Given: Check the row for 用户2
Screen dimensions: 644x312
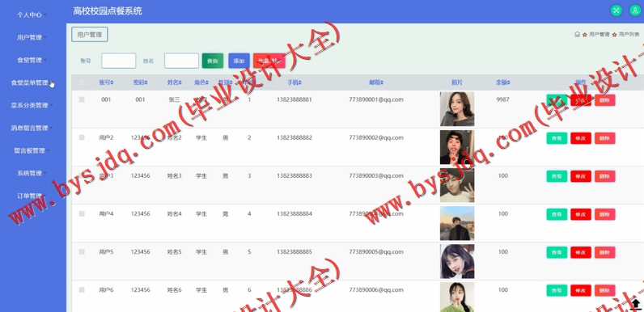Looking at the screenshot, I should 82,137.
